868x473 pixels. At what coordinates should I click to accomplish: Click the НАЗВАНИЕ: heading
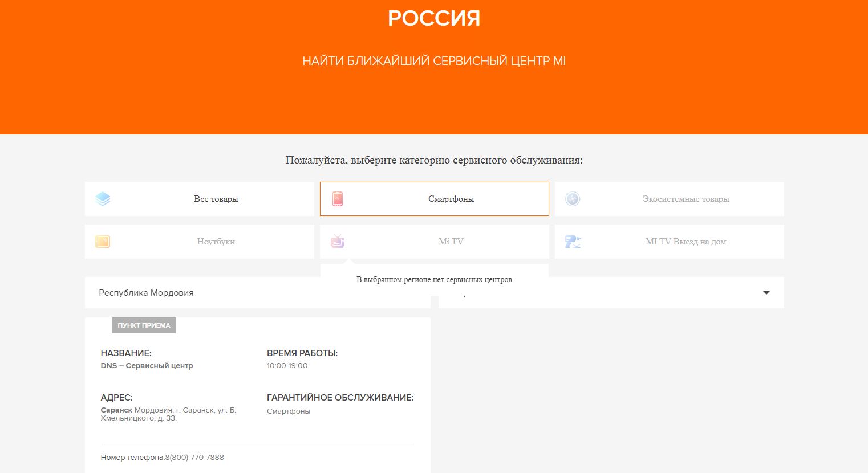point(126,353)
